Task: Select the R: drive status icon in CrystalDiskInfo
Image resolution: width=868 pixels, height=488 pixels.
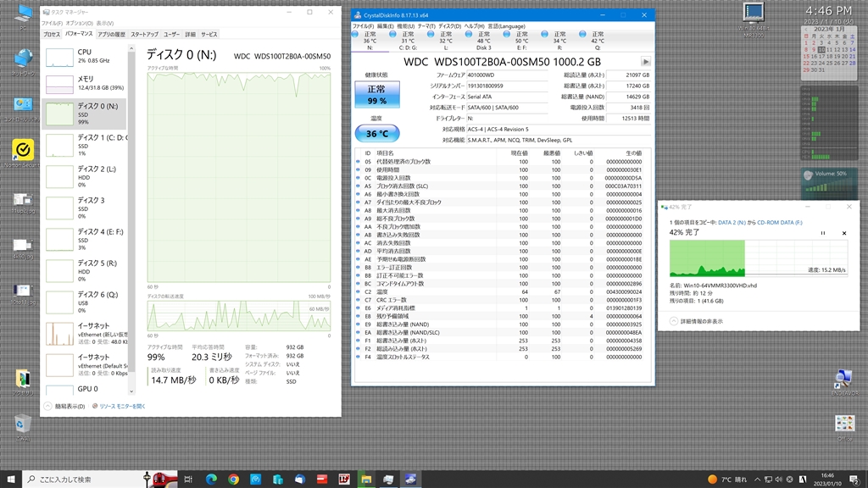Action: click(x=545, y=34)
